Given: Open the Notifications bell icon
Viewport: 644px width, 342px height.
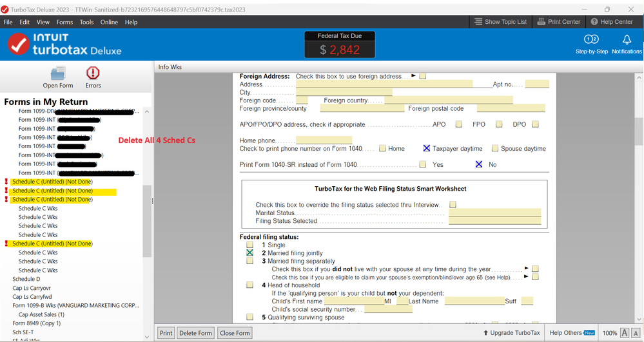Looking at the screenshot, I should 627,39.
